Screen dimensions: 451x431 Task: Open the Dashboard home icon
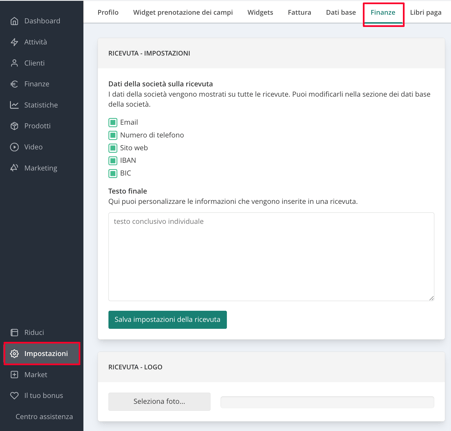tap(14, 21)
